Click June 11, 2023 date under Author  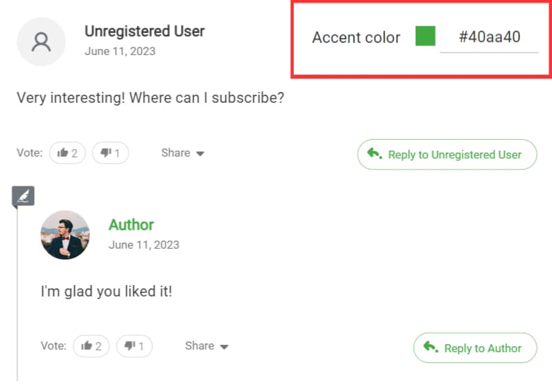144,245
